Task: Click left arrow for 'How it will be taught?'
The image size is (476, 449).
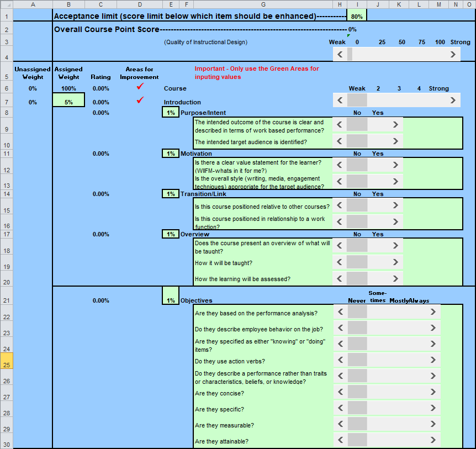Action: pos(340,262)
